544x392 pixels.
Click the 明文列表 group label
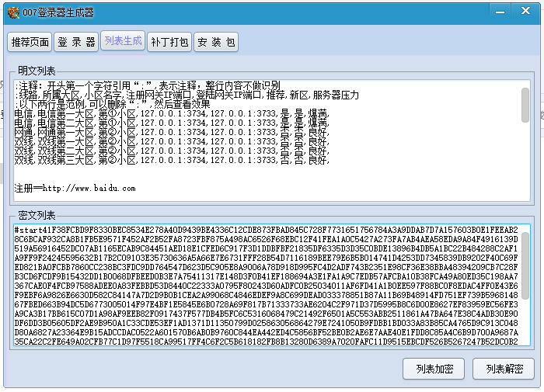click(34, 71)
